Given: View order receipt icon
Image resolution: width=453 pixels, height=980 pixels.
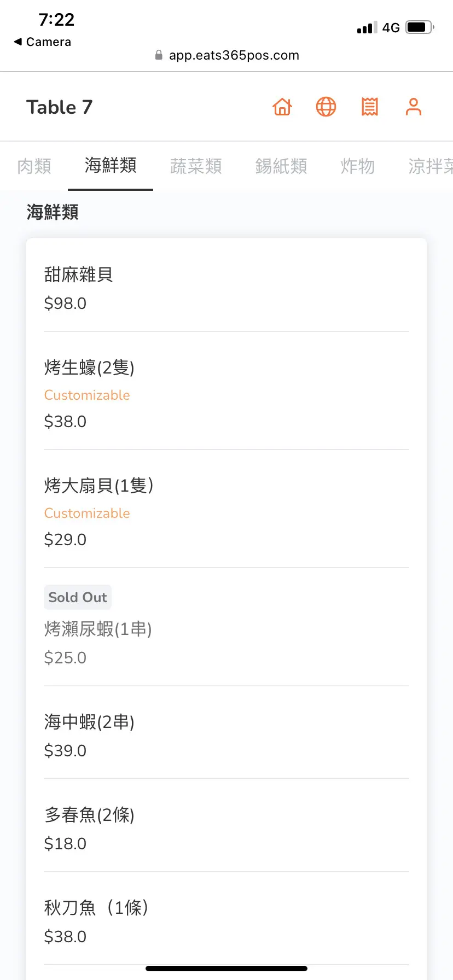Looking at the screenshot, I should 370,107.
